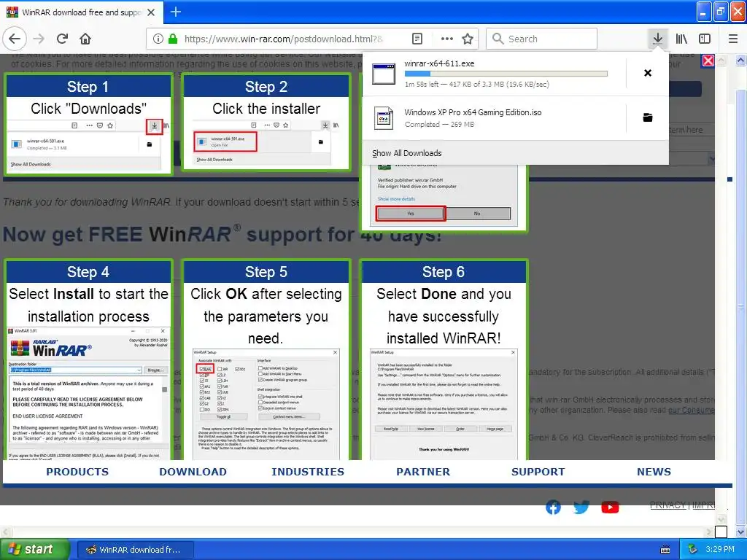Open the PRODUCTS menu item
The height and width of the screenshot is (560, 747).
point(77,472)
